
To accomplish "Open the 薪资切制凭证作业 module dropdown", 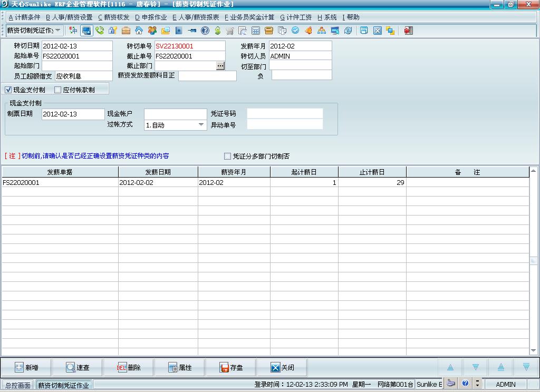I will 58,30.
